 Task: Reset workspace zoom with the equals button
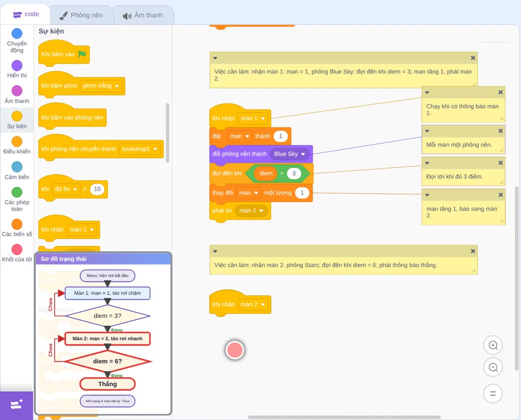pyautogui.click(x=493, y=393)
